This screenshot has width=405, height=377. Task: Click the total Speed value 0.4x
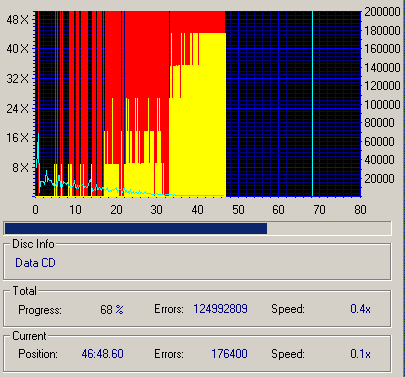click(x=360, y=309)
